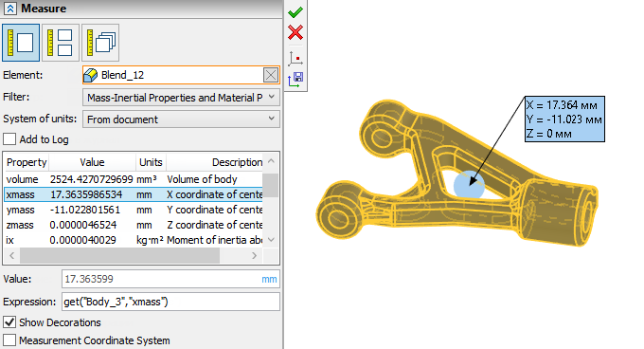Select the zmass property row
This screenshot has width=644, height=349.
(x=134, y=225)
